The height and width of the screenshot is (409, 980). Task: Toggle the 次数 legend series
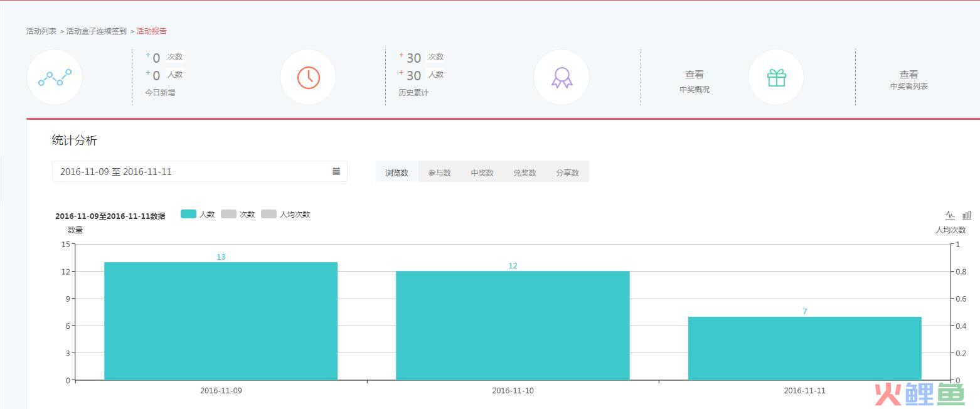point(238,214)
